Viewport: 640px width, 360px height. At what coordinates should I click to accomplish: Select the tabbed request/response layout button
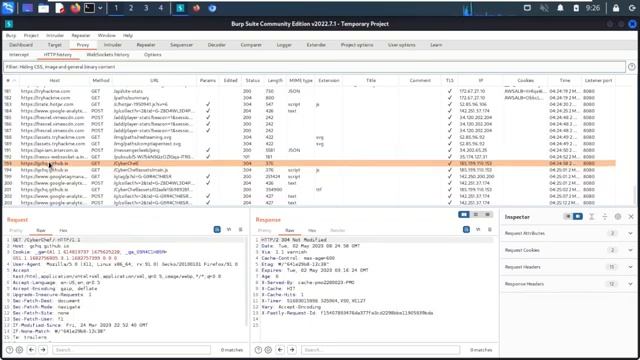pyautogui.click(x=487, y=214)
